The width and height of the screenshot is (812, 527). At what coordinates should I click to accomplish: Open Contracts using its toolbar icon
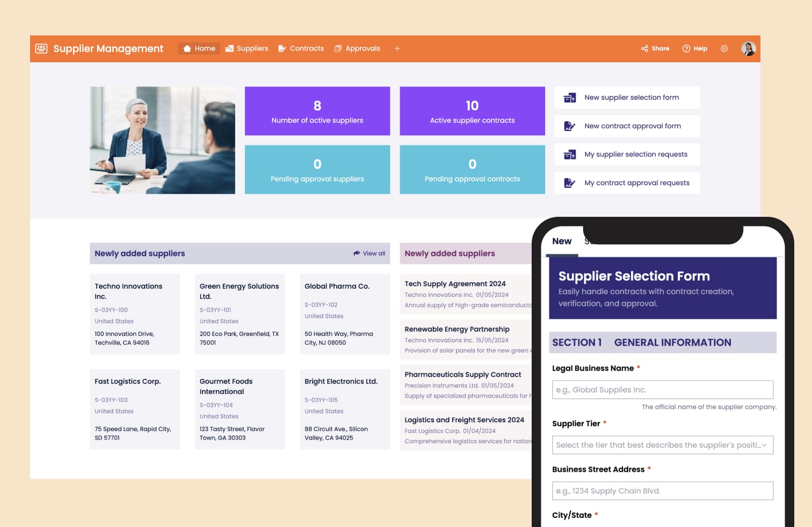(282, 48)
